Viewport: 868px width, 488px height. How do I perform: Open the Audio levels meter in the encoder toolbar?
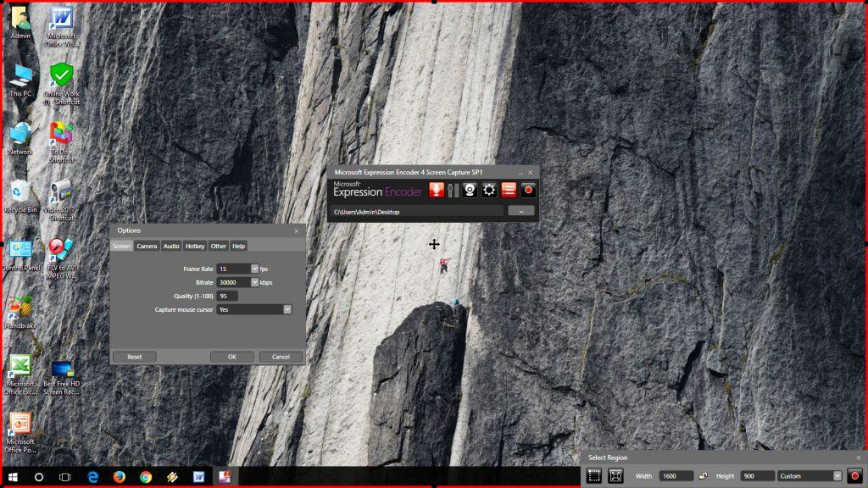click(x=453, y=190)
